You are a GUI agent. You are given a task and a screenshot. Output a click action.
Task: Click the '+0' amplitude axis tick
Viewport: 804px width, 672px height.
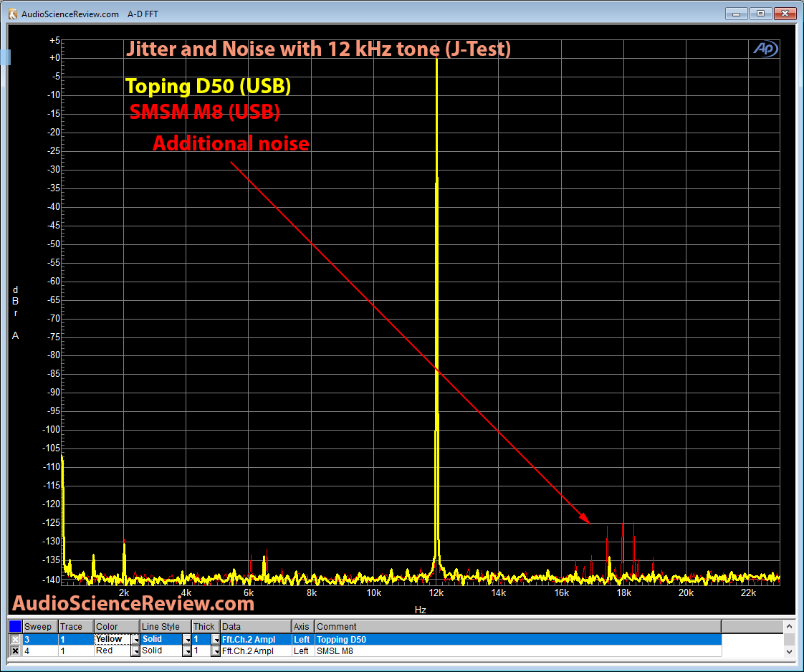tap(55, 58)
